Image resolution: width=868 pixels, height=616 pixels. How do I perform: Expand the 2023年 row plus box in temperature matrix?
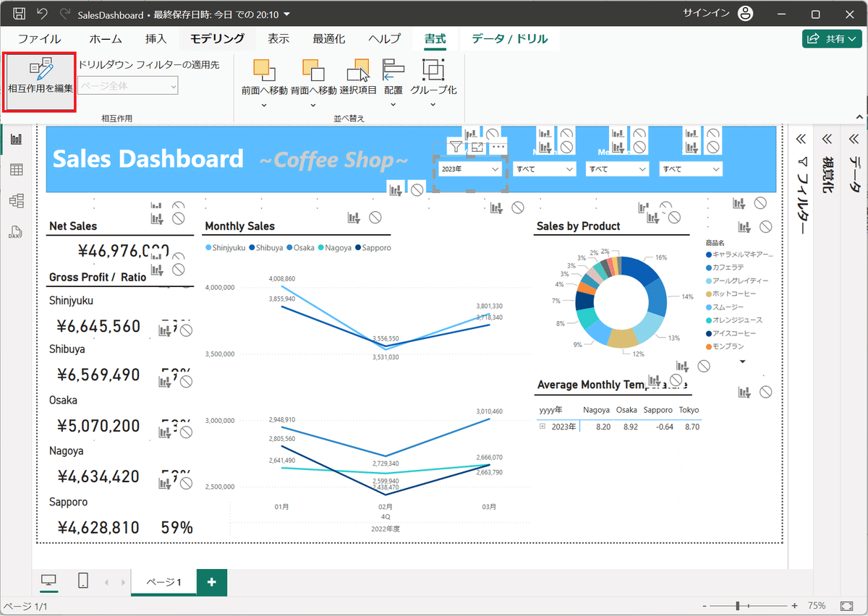(542, 427)
